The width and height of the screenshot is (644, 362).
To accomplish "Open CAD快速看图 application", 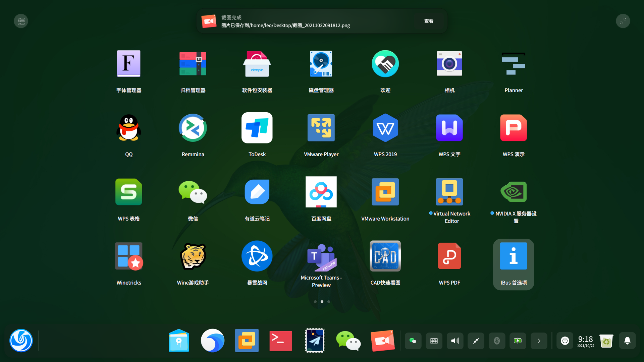I will 385,256.
